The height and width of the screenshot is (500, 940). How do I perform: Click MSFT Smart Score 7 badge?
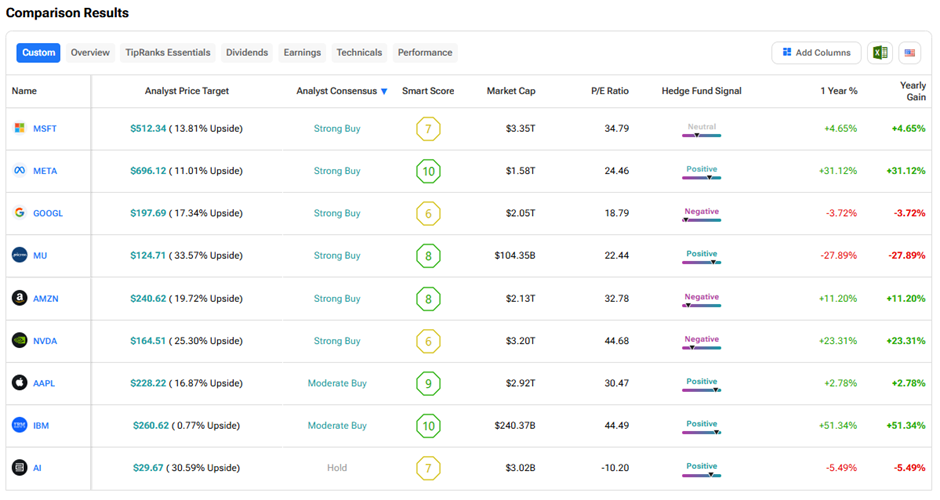pos(428,129)
